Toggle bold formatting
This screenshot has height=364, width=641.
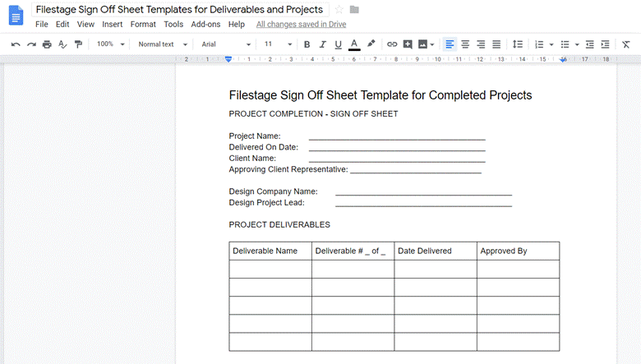coord(307,44)
